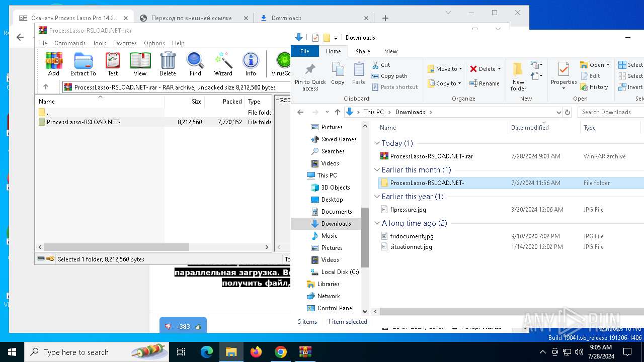This screenshot has width=644, height=362.
Task: Click the Extract To icon in WinRAR
Action: [83, 64]
